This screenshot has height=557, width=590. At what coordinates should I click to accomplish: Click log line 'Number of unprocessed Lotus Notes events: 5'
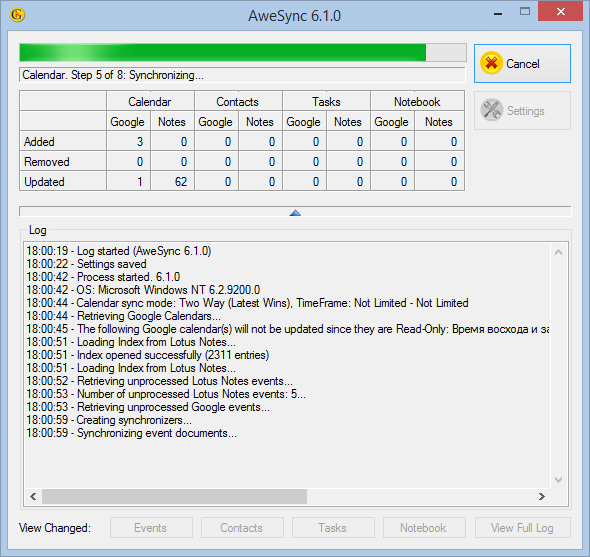[166, 394]
